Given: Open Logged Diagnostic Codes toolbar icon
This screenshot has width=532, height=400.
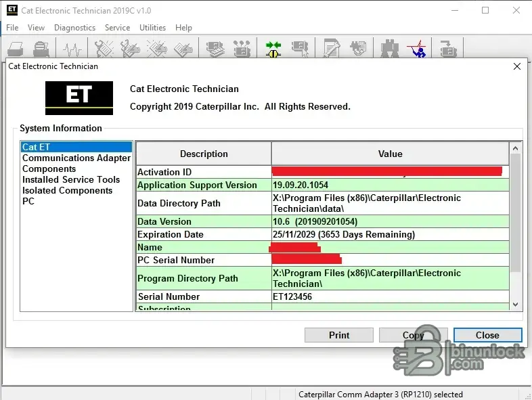Looking at the screenshot, I should pyautogui.click(x=130, y=49).
